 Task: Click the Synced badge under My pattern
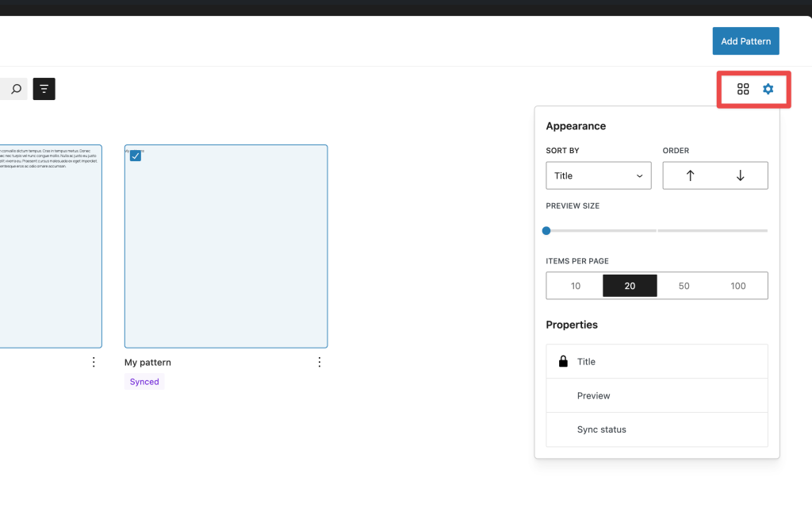pyautogui.click(x=144, y=381)
